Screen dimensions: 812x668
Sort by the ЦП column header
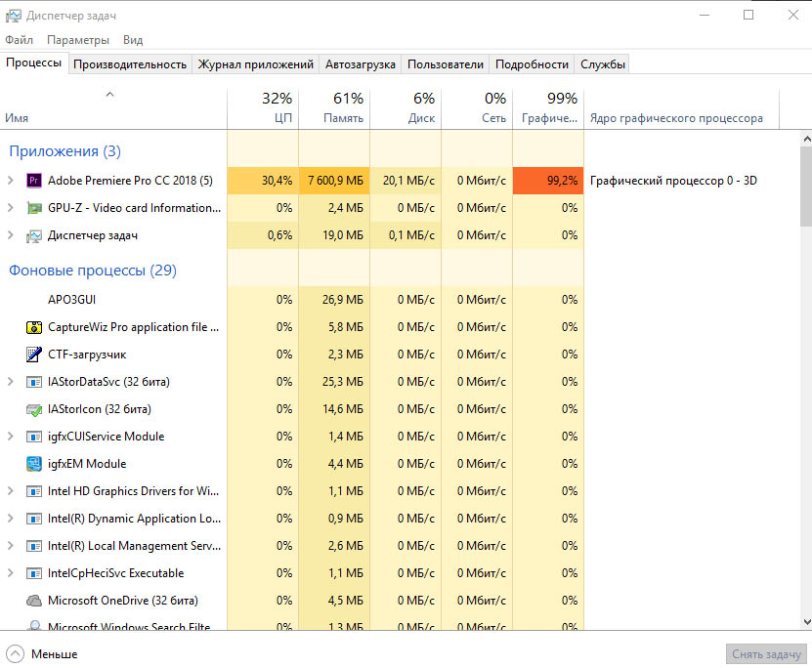pos(263,108)
